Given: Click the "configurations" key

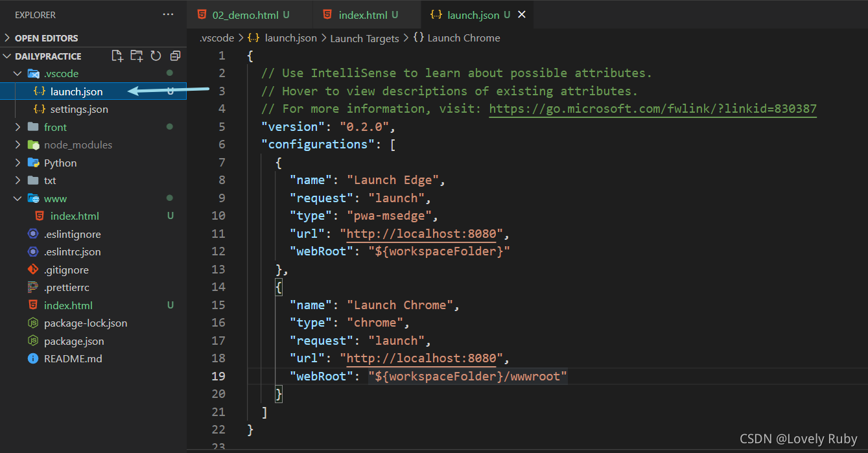Looking at the screenshot, I should tap(318, 145).
